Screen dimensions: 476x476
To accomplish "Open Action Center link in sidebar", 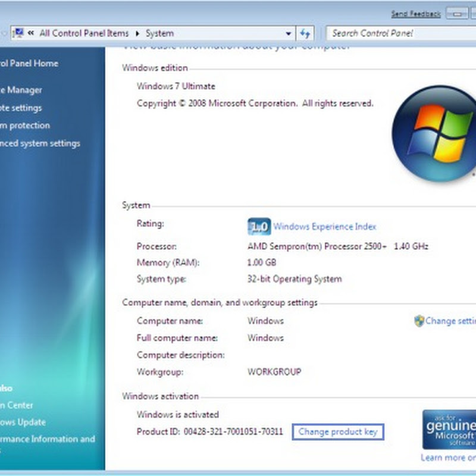I will (x=16, y=405).
